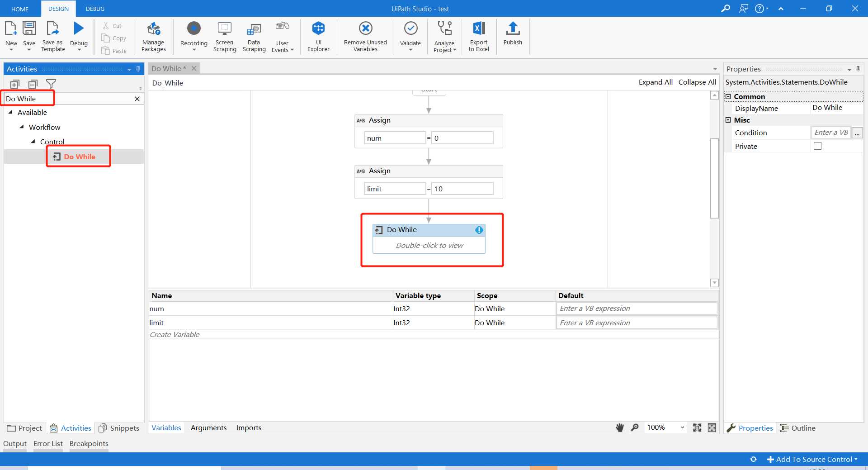This screenshot has width=868, height=470.
Task: Select the Do While activity in tree
Action: [x=74, y=157]
